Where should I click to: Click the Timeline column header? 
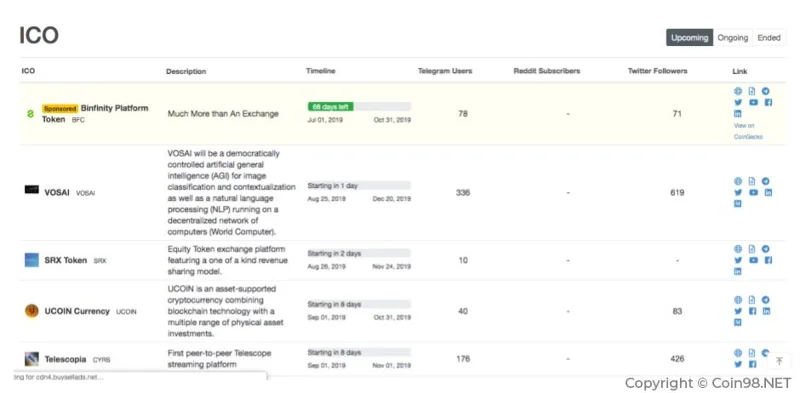coord(320,71)
